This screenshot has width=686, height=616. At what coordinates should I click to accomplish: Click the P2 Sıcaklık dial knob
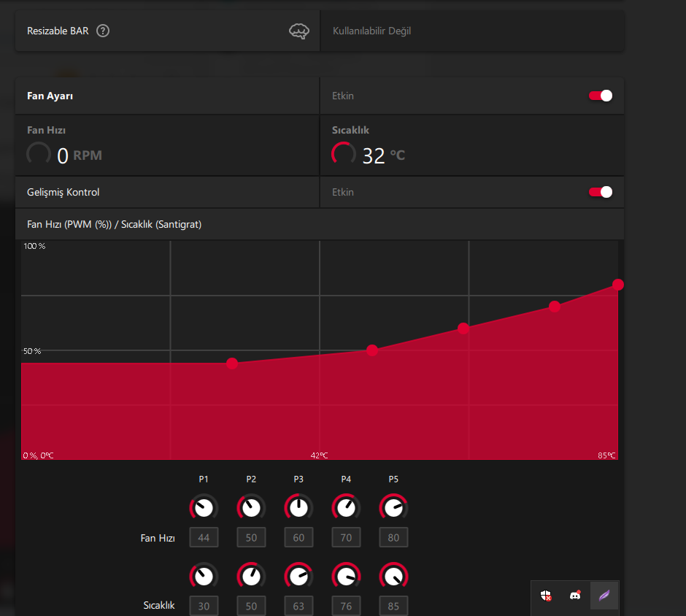pyautogui.click(x=251, y=576)
